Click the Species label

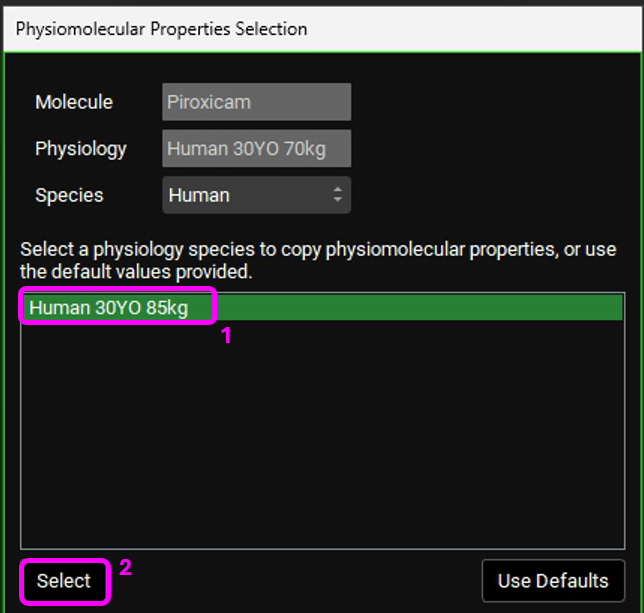69,195
